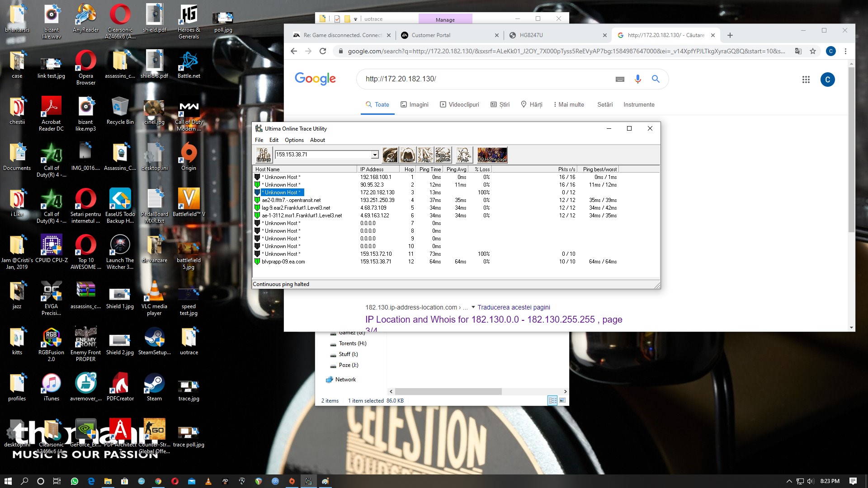Open the Edit menu in Trace Utility

274,140
